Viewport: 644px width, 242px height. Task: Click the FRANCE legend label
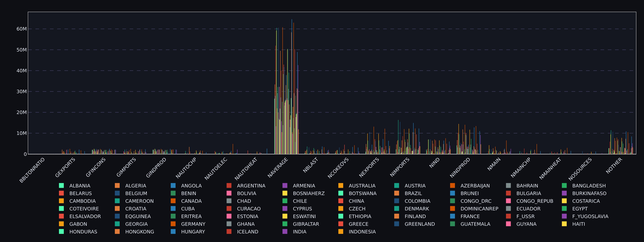(470, 216)
